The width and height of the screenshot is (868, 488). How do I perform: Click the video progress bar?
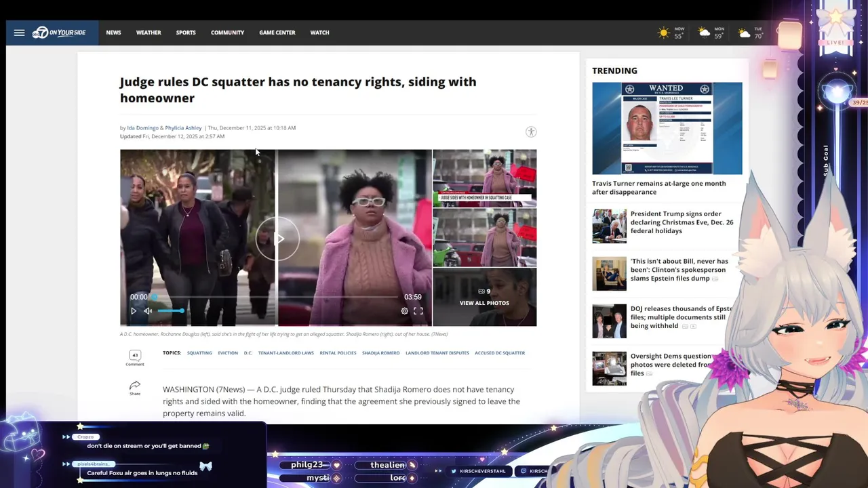(275, 297)
